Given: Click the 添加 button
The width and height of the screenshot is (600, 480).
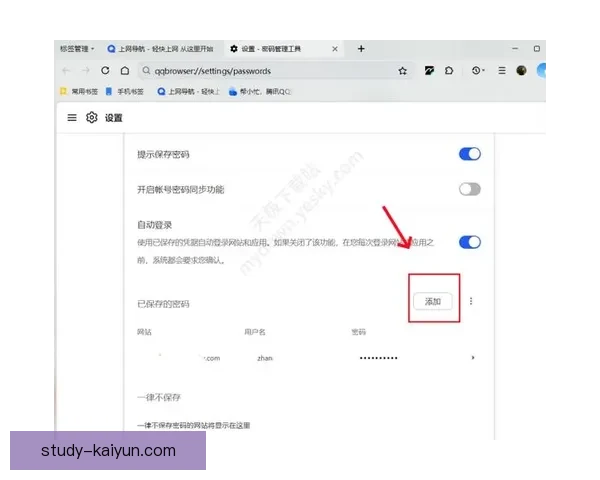Looking at the screenshot, I should point(433,302).
